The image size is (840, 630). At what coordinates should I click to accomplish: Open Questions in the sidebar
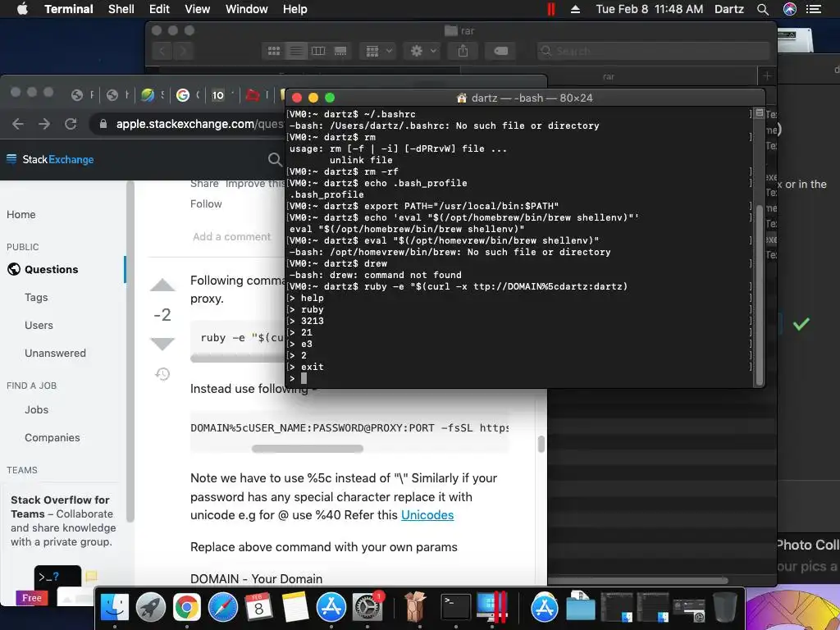click(x=52, y=269)
